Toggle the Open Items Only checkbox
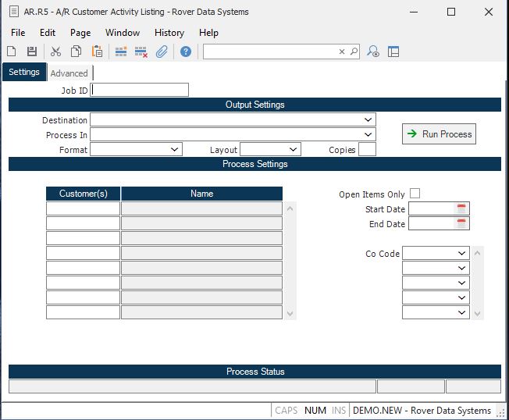This screenshot has width=509, height=420. 415,194
